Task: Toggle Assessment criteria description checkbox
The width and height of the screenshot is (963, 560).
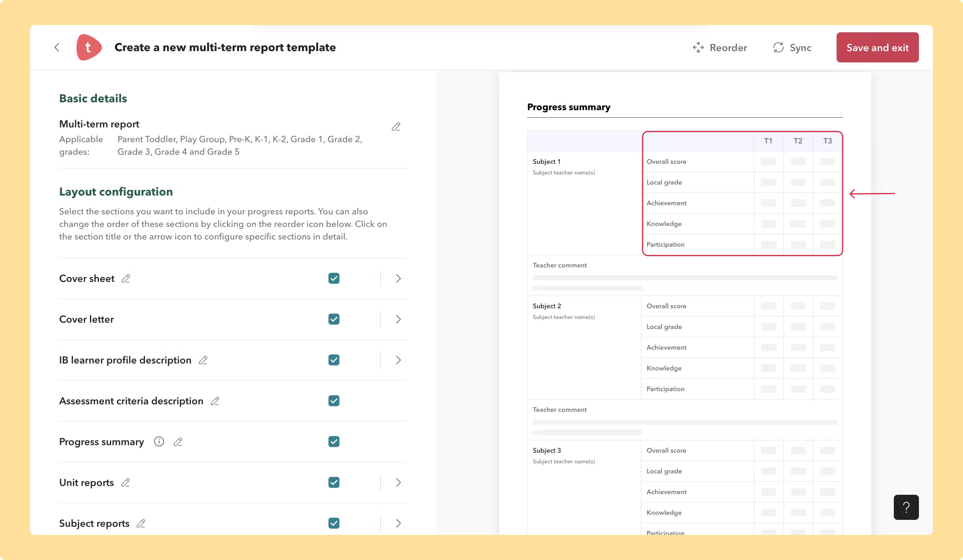Action: coord(334,401)
